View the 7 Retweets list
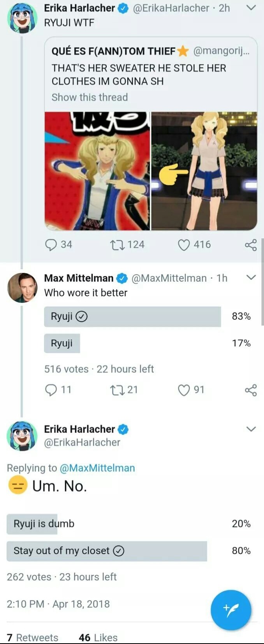Viewport: 264px width, 644px height. tap(33, 637)
